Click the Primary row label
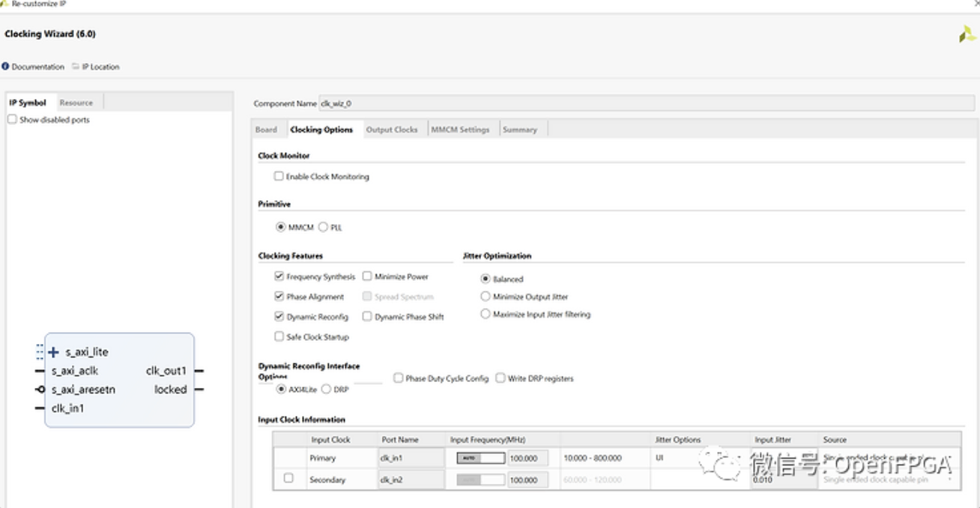 pos(323,458)
